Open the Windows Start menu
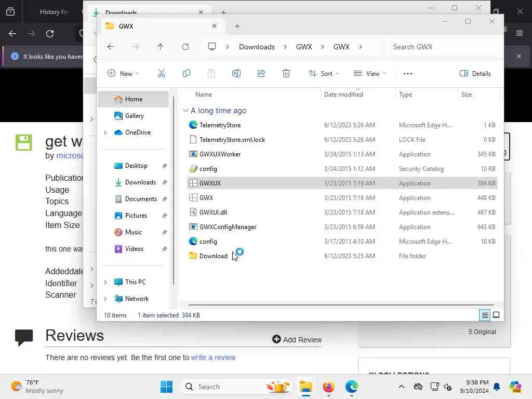Viewport: 532px width, 399px height. click(x=166, y=387)
